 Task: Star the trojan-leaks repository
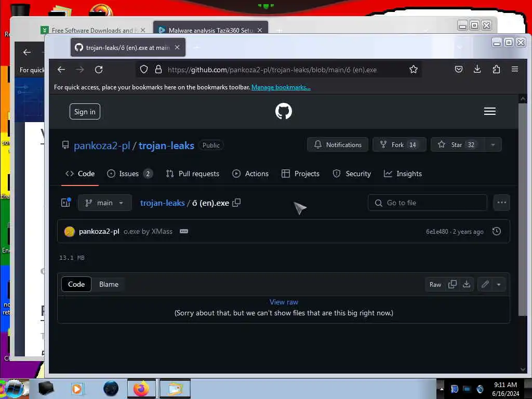458,145
